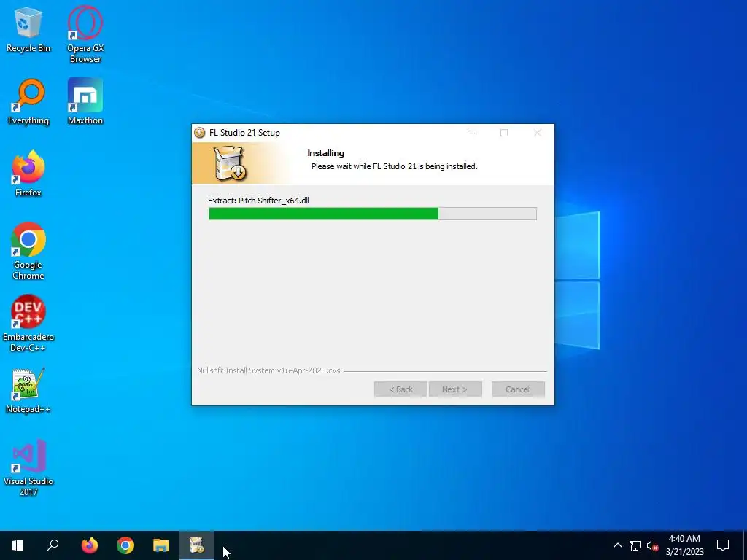Click the installer box graphic in header
Screen dimensions: 747x560
coord(230,163)
